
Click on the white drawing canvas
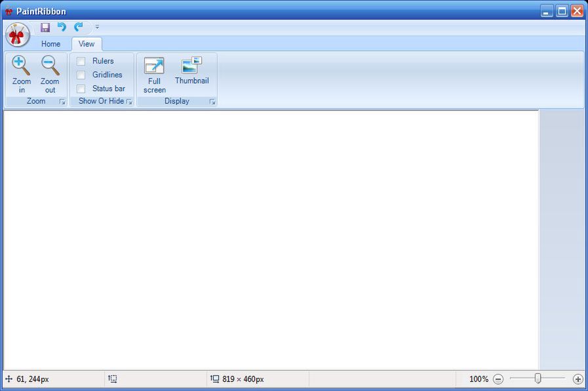pos(271,240)
